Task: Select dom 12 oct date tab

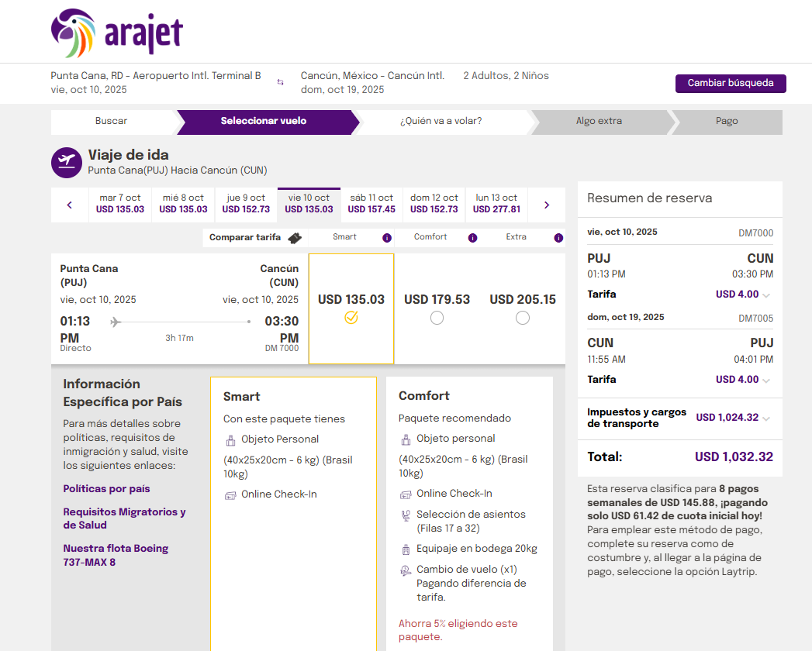Action: pos(434,204)
